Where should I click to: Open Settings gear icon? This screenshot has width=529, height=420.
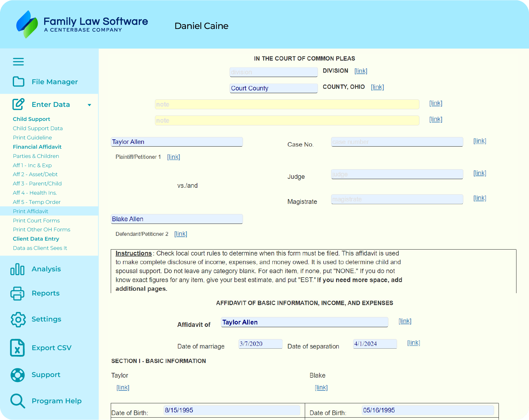pyautogui.click(x=18, y=319)
